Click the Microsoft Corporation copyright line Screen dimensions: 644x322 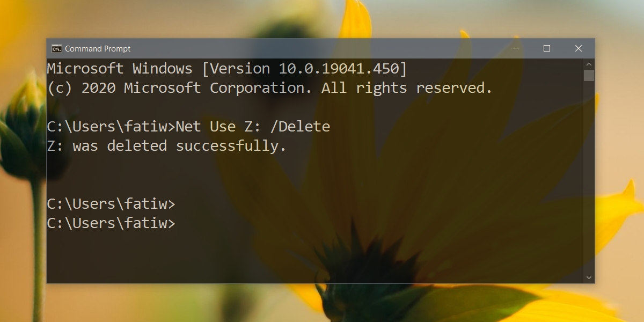270,88
